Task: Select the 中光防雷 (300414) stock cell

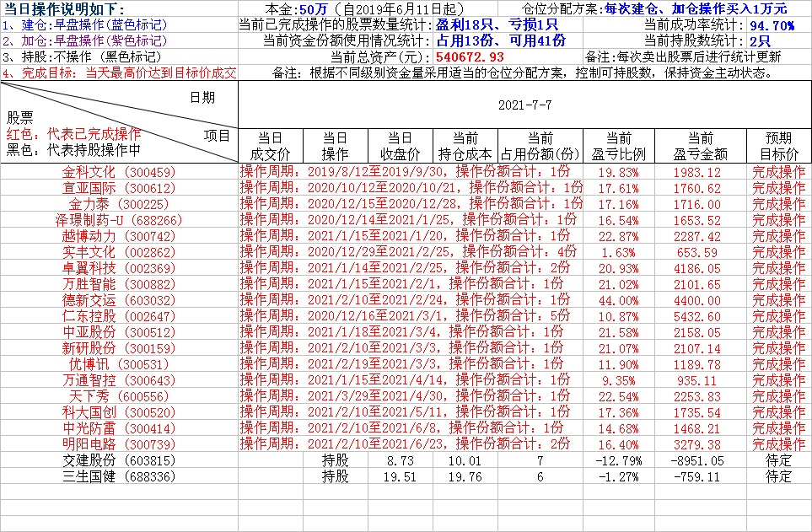Action: point(119,428)
